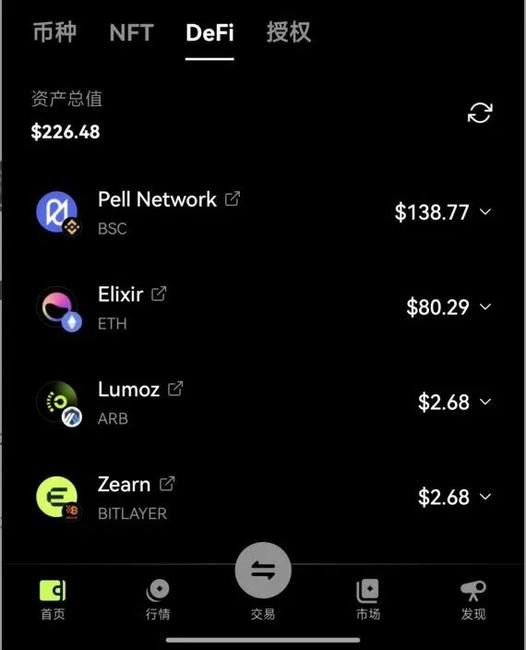This screenshot has height=650, width=526.
Task: Switch to the 授权 tab
Action: coord(288,32)
